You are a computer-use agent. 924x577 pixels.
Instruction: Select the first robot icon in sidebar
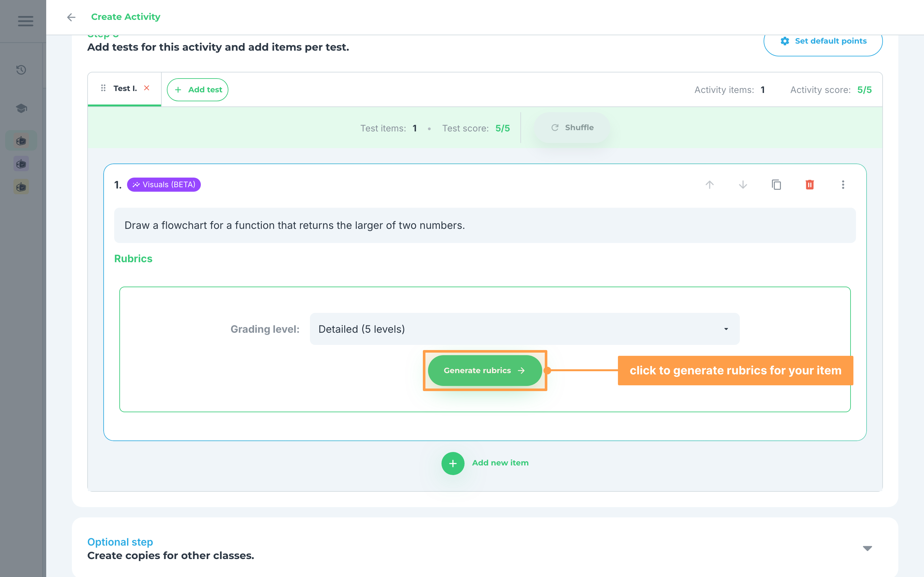21,141
